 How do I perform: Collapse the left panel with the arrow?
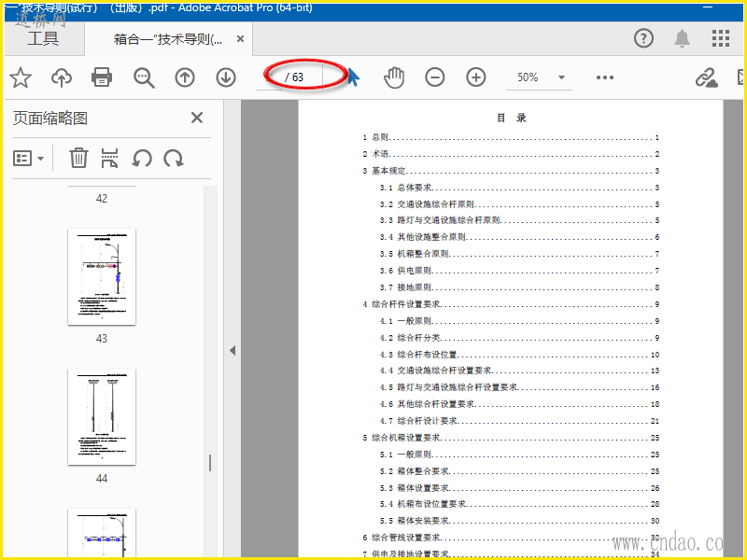tap(233, 351)
